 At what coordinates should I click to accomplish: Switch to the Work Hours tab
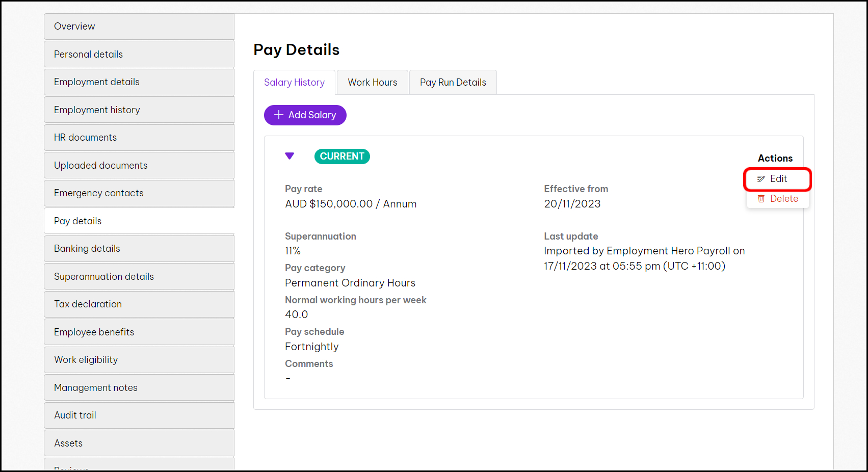pyautogui.click(x=372, y=83)
